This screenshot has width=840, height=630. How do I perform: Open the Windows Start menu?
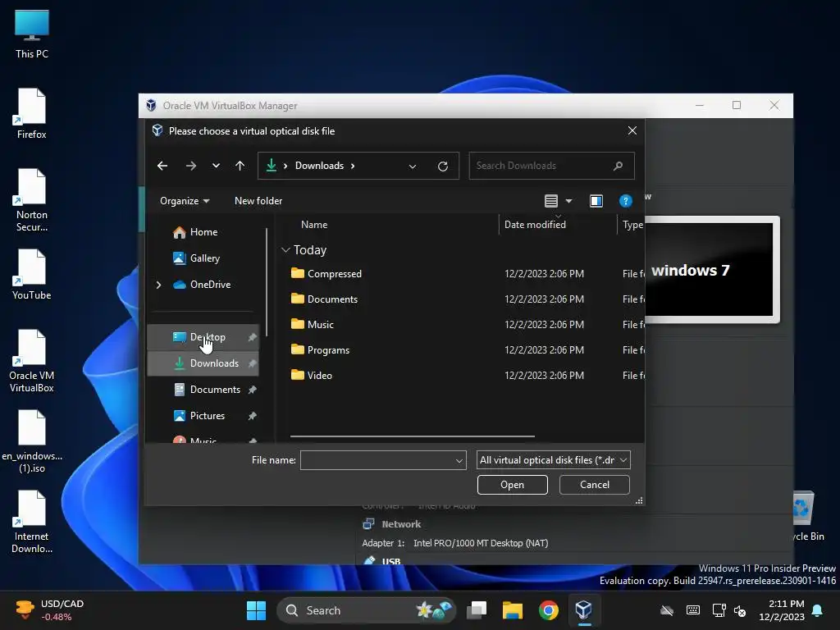click(256, 610)
